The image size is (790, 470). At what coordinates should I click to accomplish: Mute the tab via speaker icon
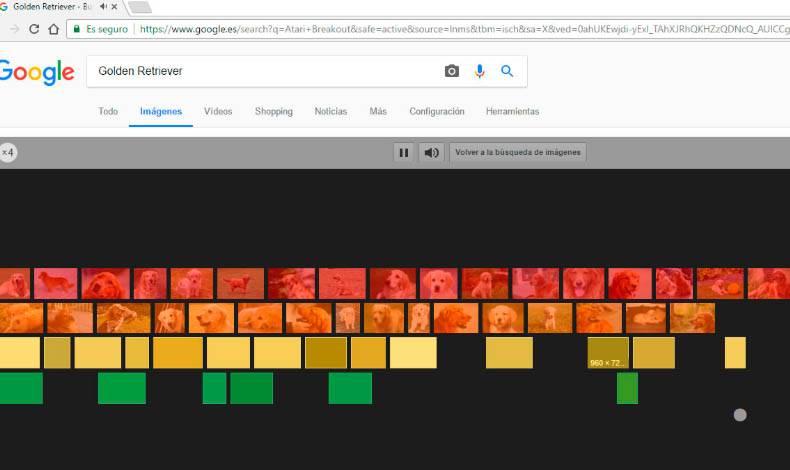coord(103,7)
